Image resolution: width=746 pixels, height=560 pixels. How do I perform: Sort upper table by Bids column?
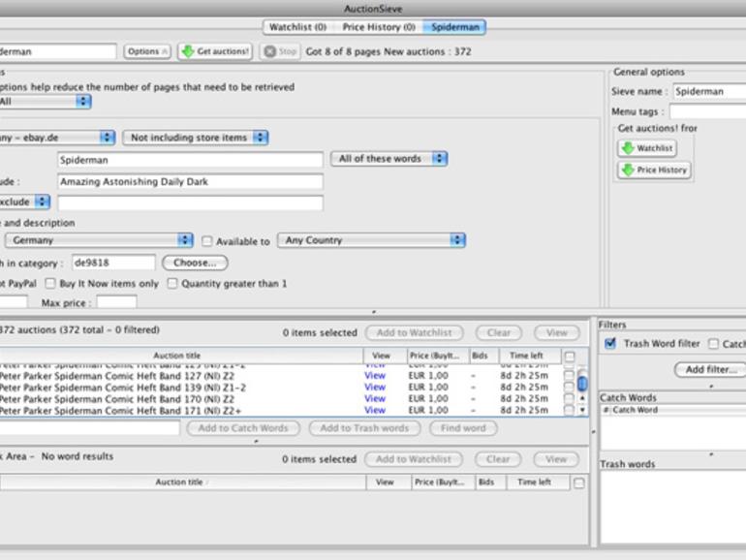coord(483,356)
